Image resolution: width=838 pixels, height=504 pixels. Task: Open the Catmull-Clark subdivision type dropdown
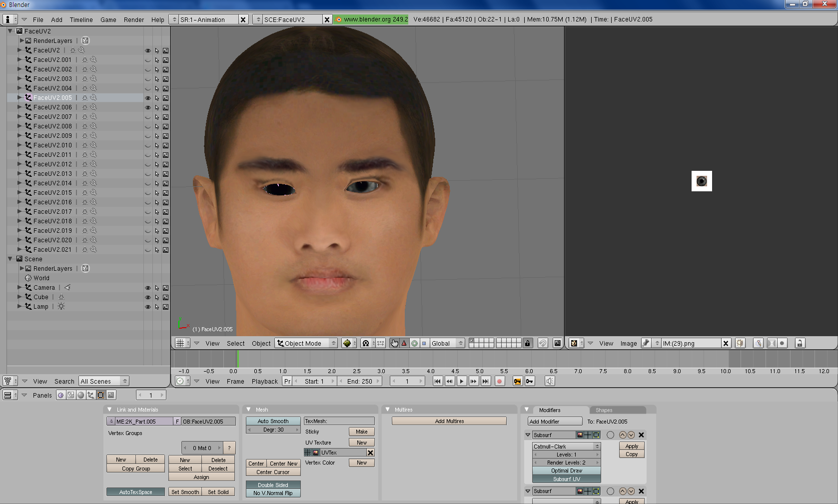click(x=566, y=447)
